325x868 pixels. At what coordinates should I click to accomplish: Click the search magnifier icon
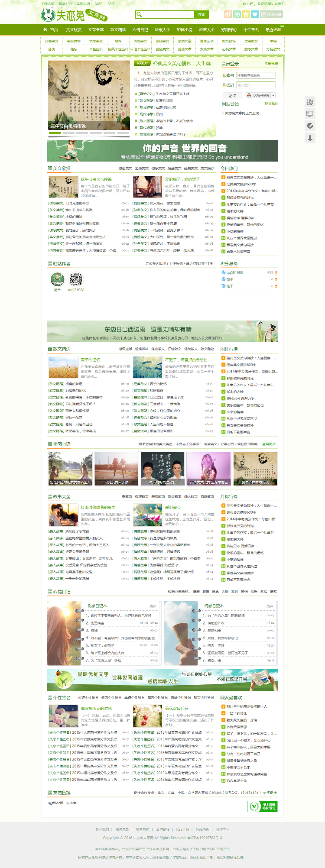click(x=139, y=14)
